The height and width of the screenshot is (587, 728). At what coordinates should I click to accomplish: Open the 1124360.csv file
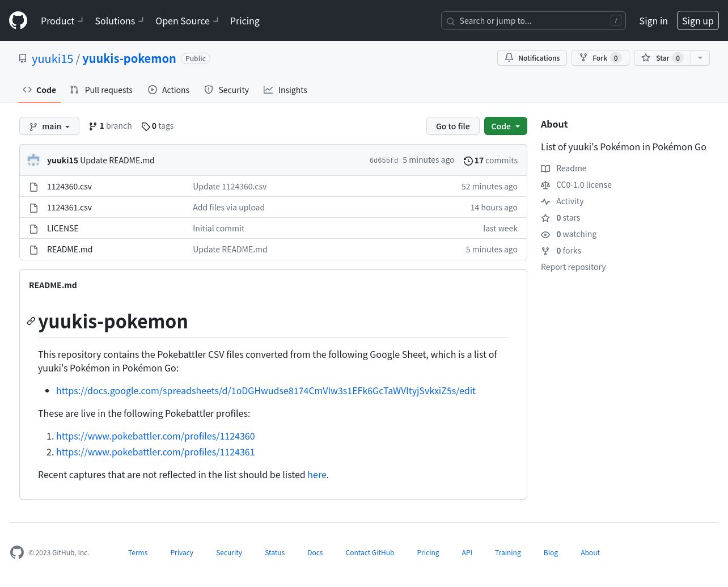coord(69,187)
